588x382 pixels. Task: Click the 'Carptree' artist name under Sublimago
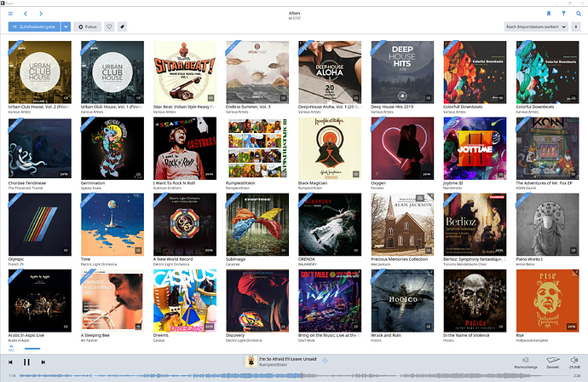coord(233,264)
